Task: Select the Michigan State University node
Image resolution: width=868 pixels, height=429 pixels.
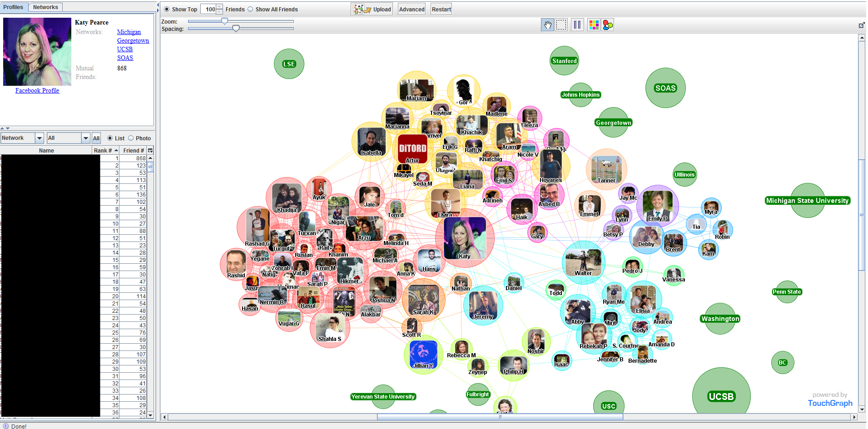Action: pos(807,201)
